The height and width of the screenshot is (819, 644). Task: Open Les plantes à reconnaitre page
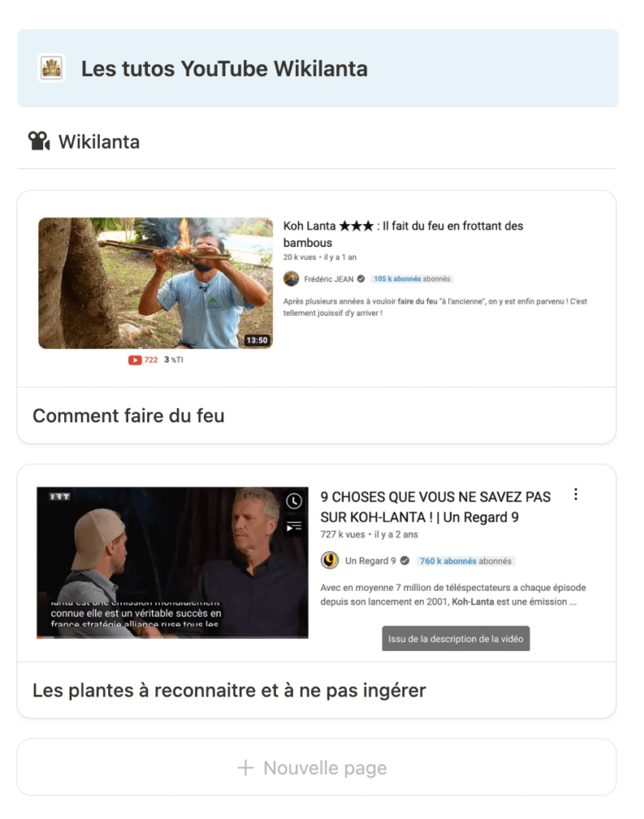230,690
